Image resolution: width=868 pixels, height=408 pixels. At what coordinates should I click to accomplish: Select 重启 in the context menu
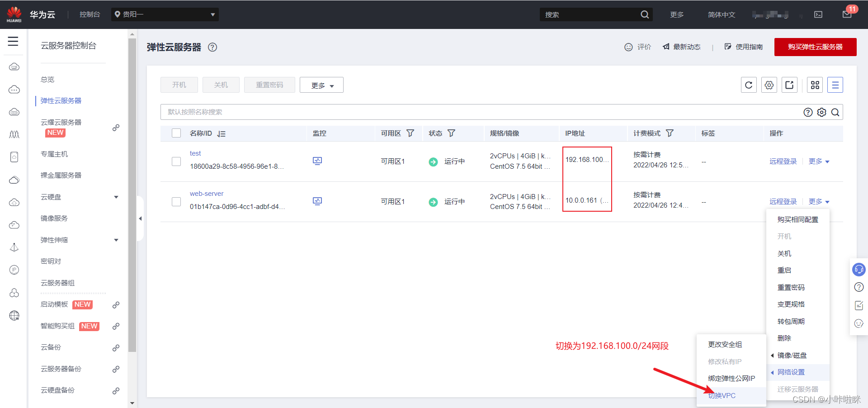coord(784,270)
